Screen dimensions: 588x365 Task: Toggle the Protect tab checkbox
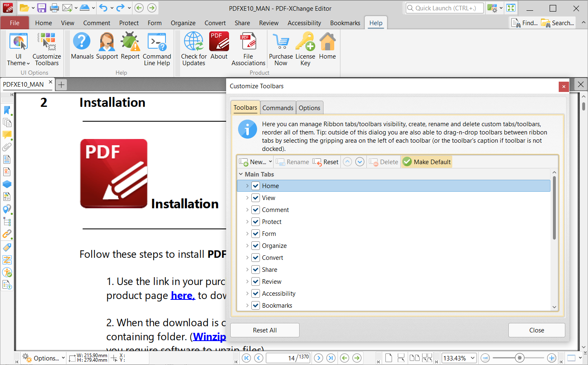pyautogui.click(x=256, y=222)
